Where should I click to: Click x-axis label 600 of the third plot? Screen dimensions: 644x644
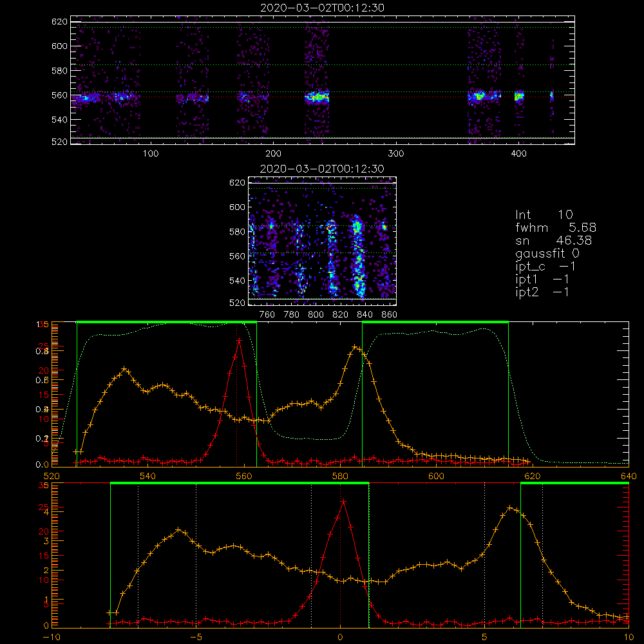point(436,476)
